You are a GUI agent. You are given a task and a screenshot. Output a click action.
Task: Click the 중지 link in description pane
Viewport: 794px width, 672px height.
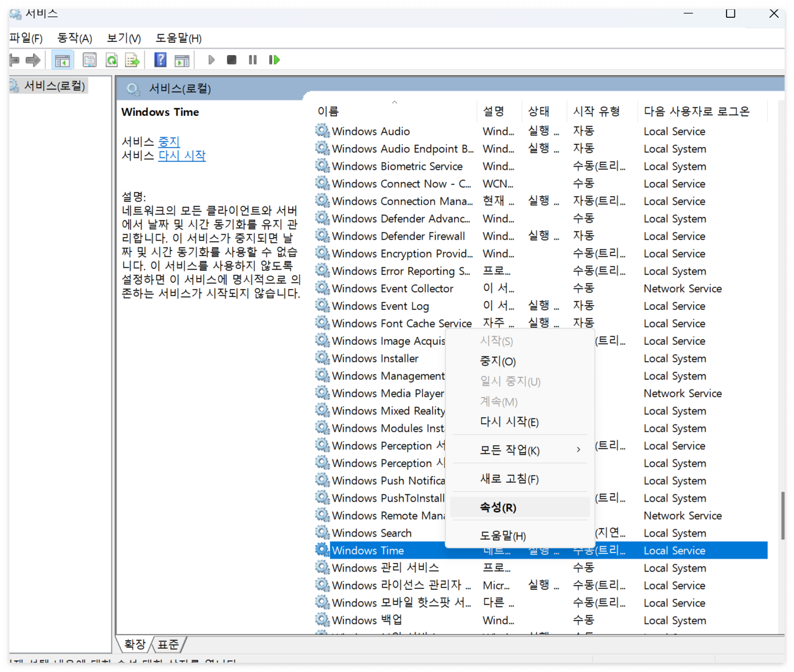click(168, 142)
